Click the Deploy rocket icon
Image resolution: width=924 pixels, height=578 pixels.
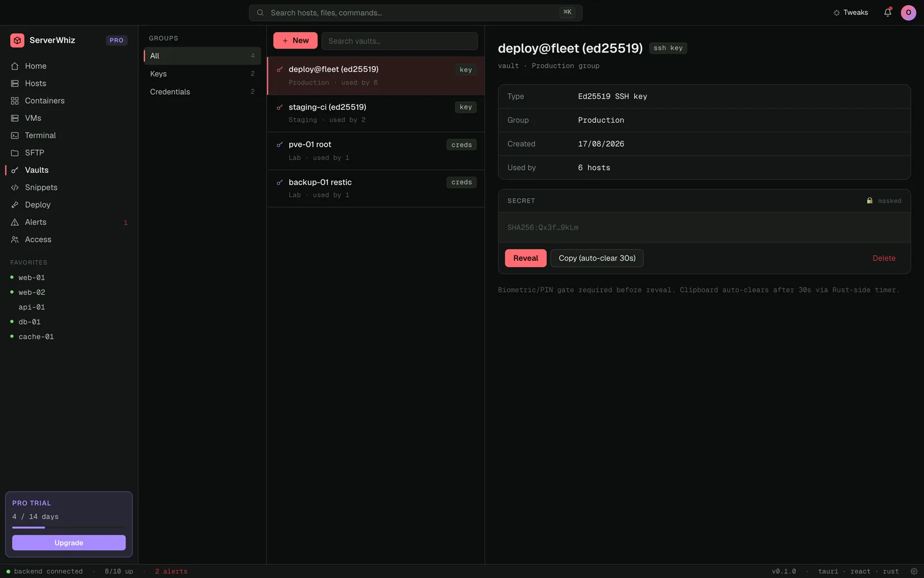pyautogui.click(x=15, y=205)
